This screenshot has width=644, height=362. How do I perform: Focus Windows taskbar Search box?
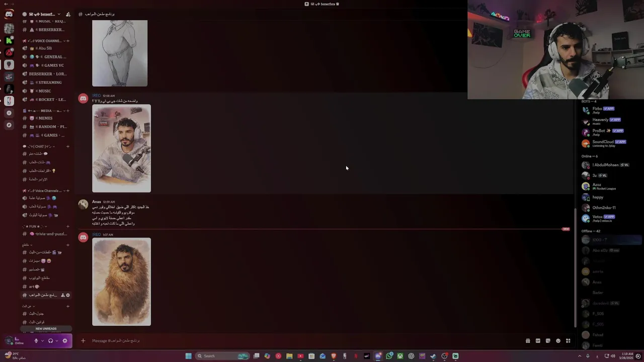(x=222, y=356)
